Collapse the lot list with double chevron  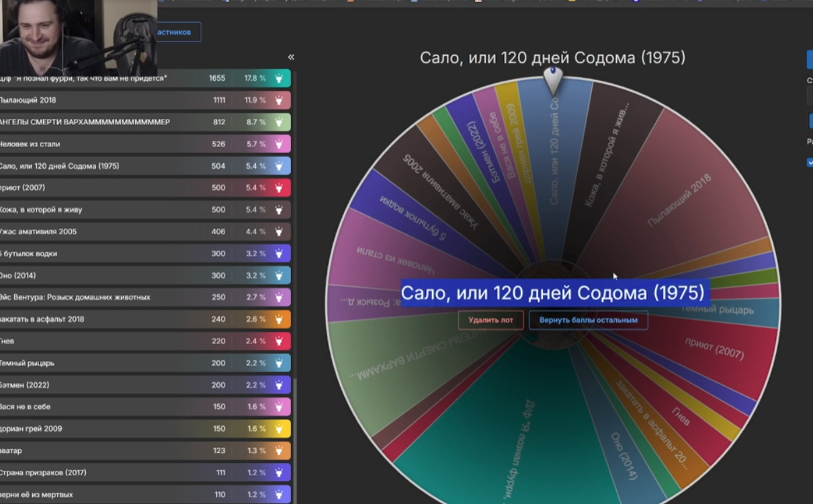[291, 57]
